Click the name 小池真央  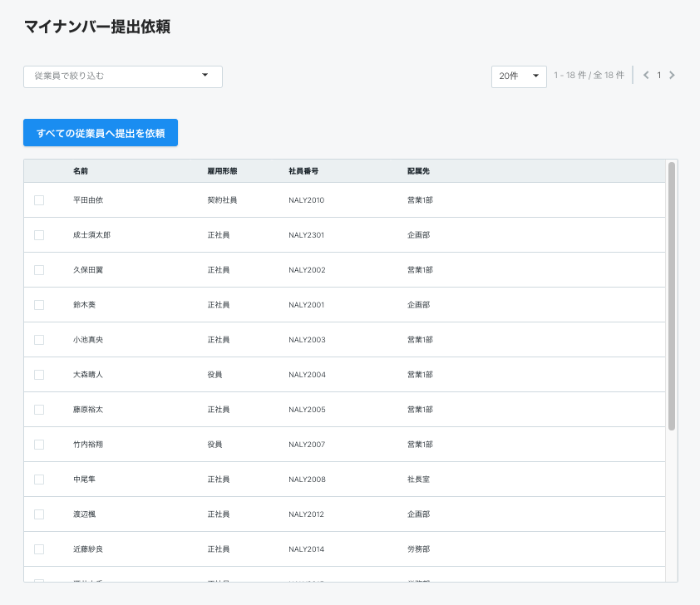pos(88,340)
